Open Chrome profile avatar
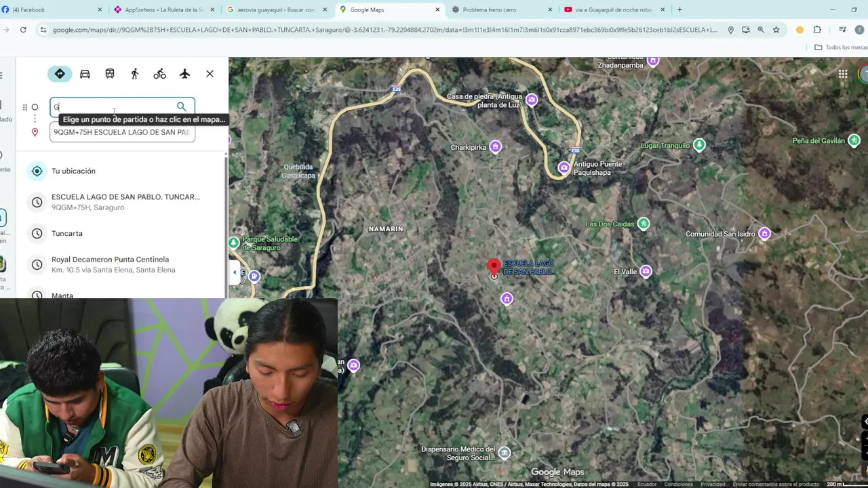 [860, 30]
